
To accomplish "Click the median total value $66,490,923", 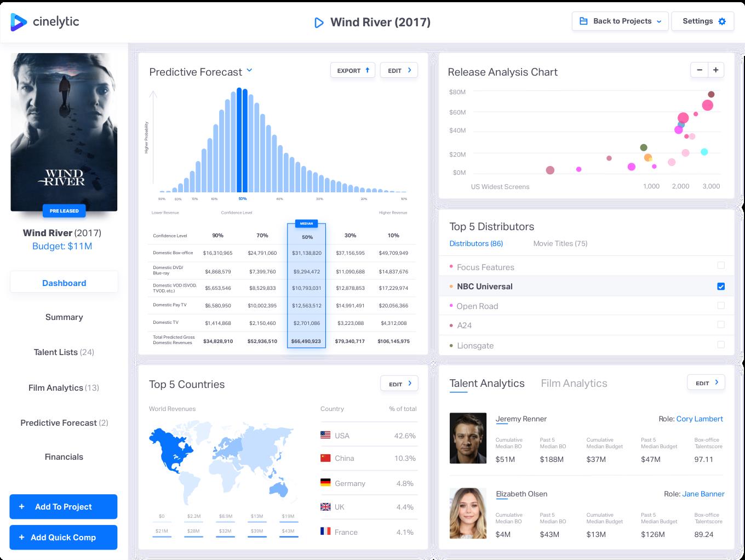I will point(306,341).
